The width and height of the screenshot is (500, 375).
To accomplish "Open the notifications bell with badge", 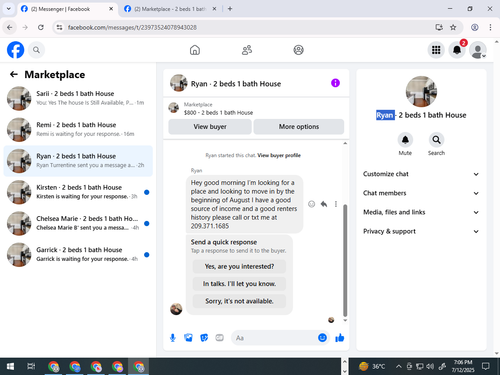I will point(457,50).
